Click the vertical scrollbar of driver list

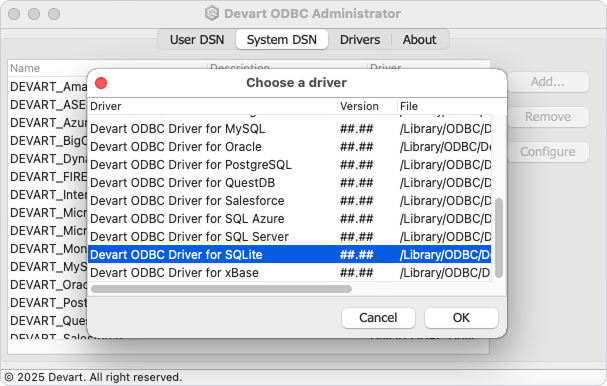pos(499,238)
